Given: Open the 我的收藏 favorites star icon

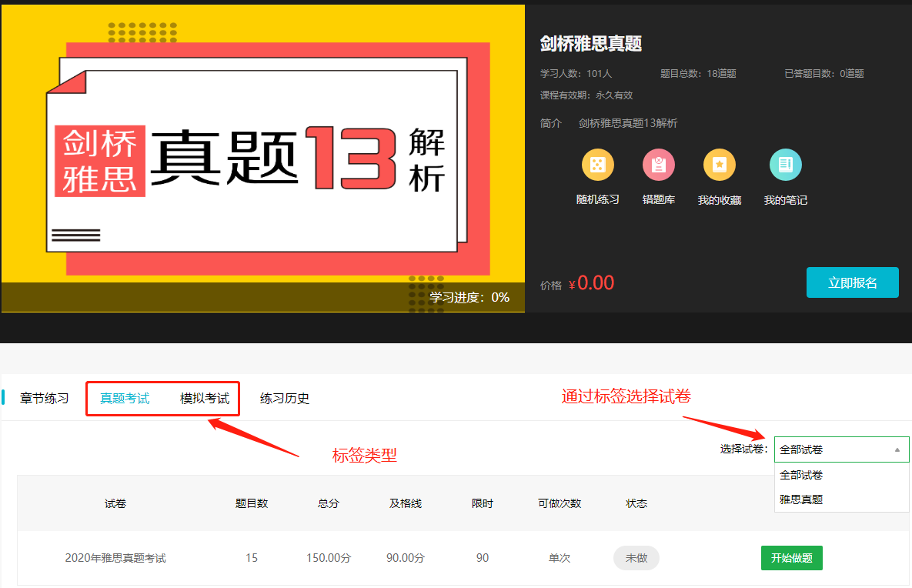Looking at the screenshot, I should coord(720,165).
